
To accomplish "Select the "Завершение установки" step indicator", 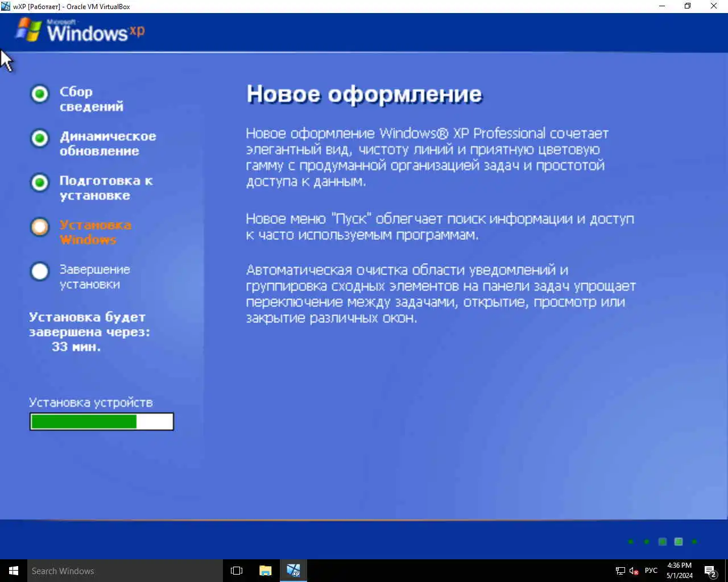I will [40, 271].
